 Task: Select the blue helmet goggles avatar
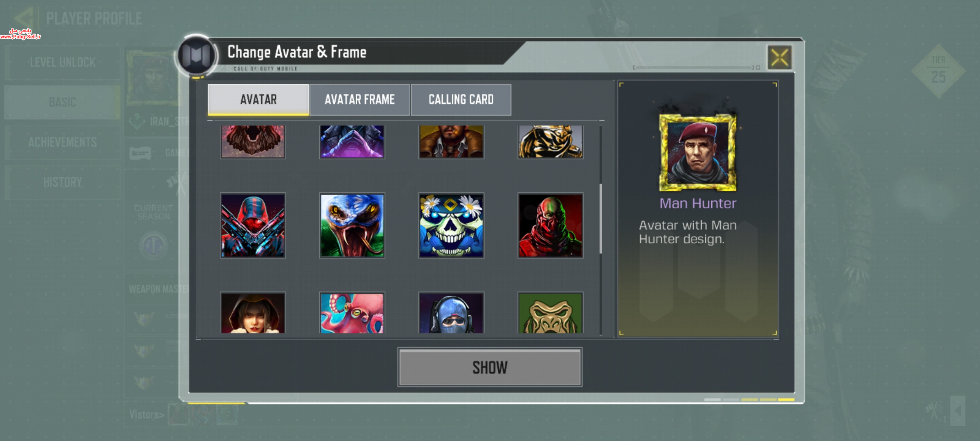451,313
